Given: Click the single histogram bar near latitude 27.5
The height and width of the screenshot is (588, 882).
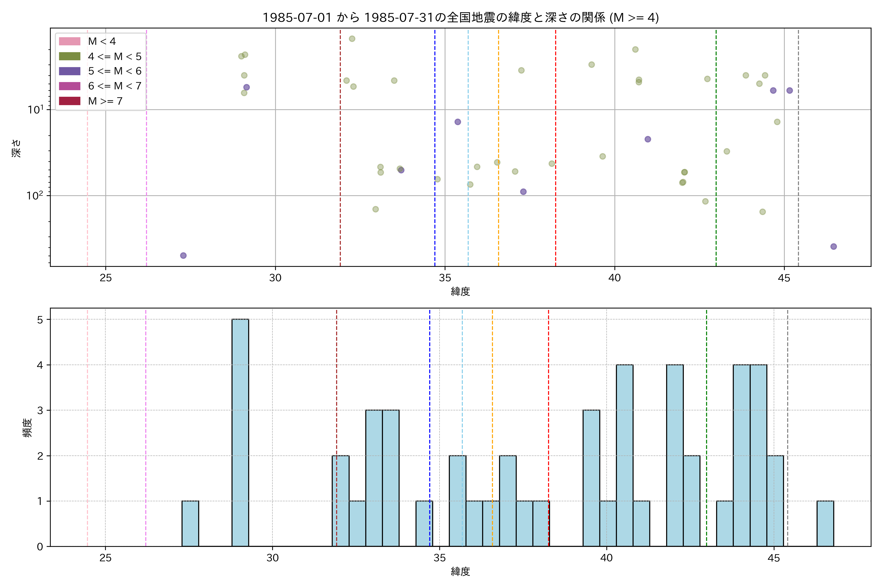Looking at the screenshot, I should (x=190, y=524).
